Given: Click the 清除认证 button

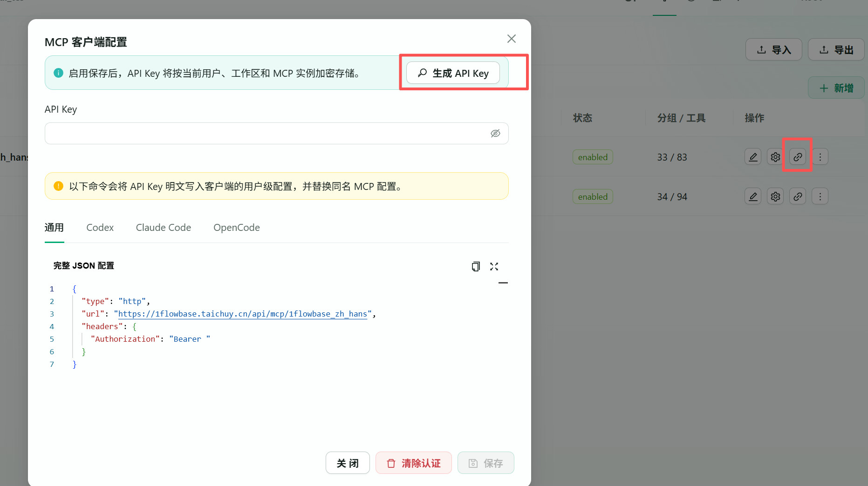Looking at the screenshot, I should pyautogui.click(x=413, y=463).
